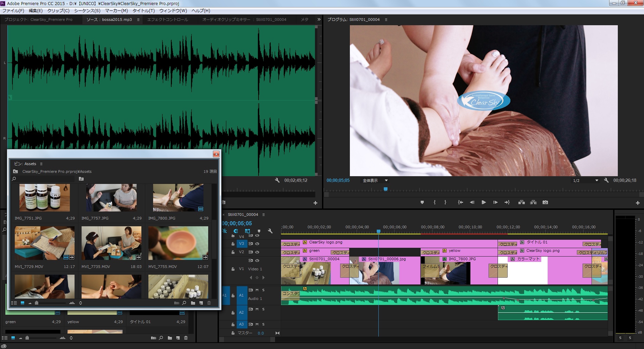Image resolution: width=644 pixels, height=349 pixels.
Task: Click the master volume value 0.0
Action: pyautogui.click(x=261, y=333)
